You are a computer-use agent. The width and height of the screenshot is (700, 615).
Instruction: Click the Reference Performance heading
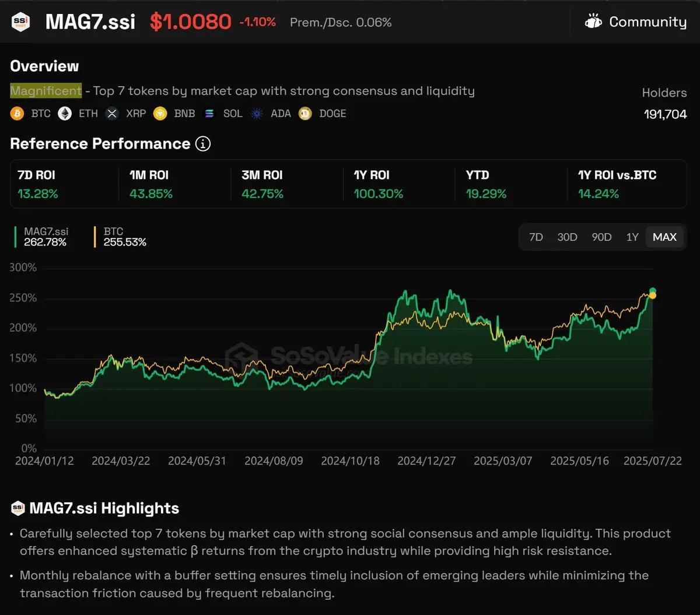(x=100, y=144)
